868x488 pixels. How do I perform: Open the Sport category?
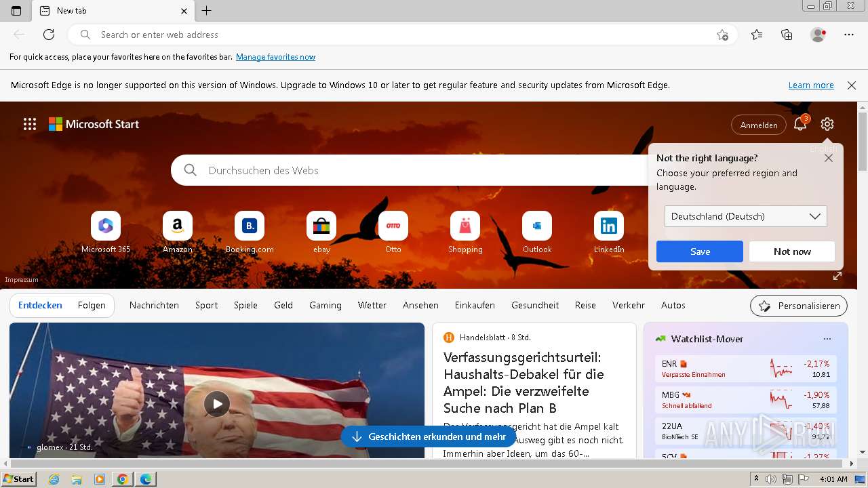[x=206, y=306]
